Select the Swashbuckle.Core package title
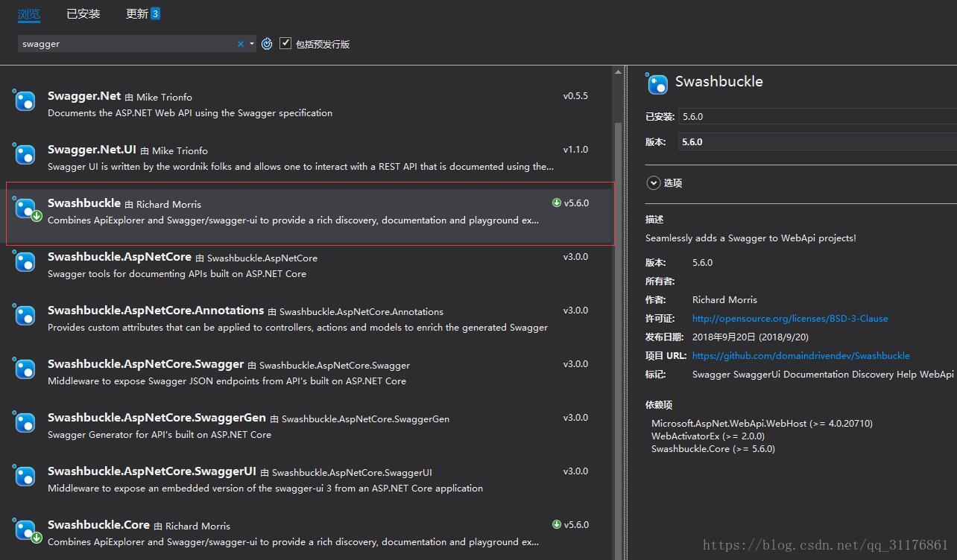This screenshot has width=957, height=560. point(98,525)
